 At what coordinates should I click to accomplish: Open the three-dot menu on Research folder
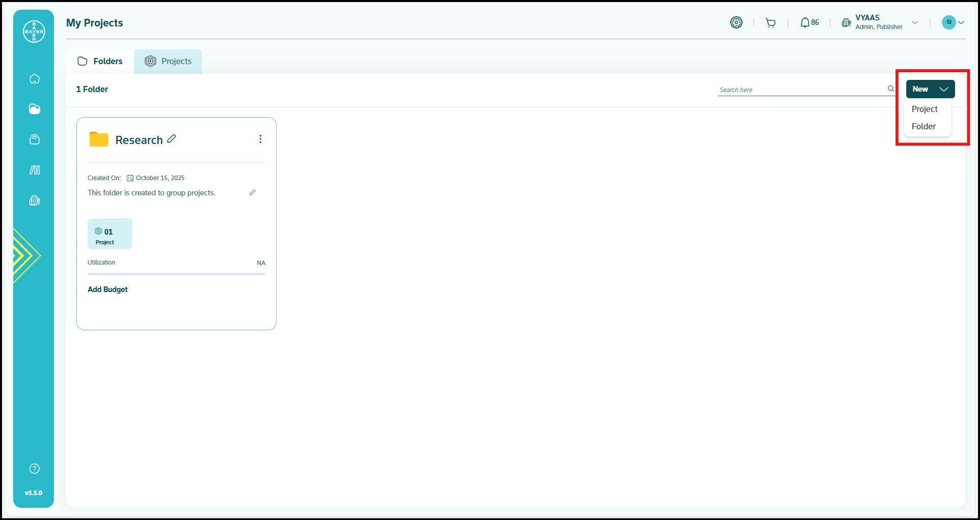(260, 139)
